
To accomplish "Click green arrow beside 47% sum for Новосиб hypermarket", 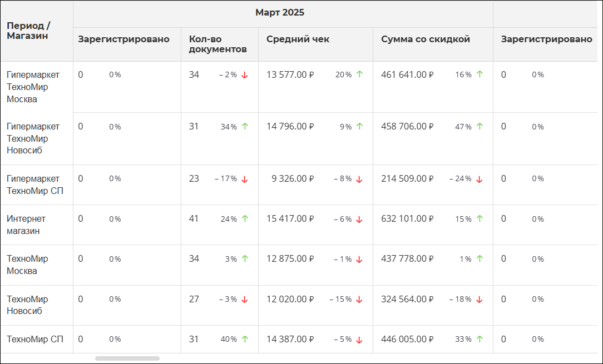I will pos(480,126).
